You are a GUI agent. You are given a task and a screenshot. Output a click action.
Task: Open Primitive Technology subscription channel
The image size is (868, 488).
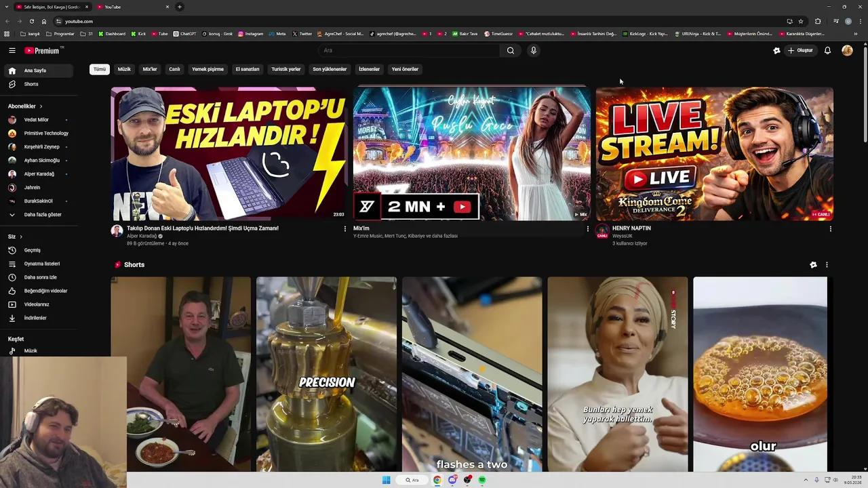point(38,134)
